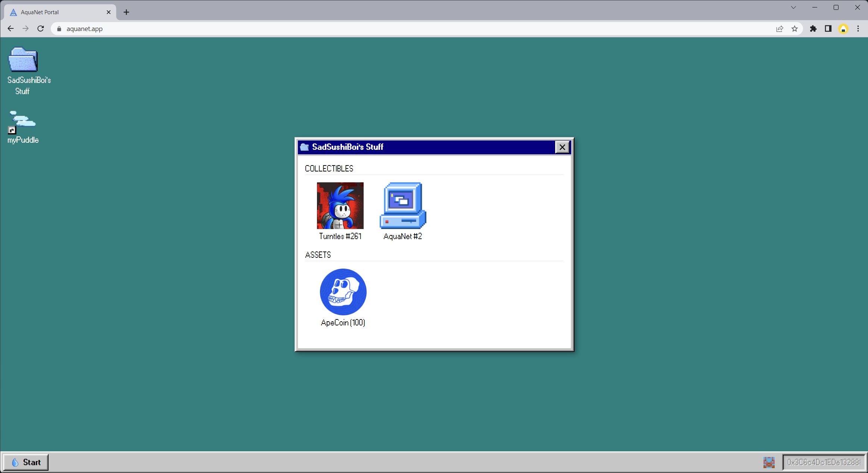This screenshot has height=473, width=868.
Task: Click the Turntles #261 label
Action: click(340, 236)
